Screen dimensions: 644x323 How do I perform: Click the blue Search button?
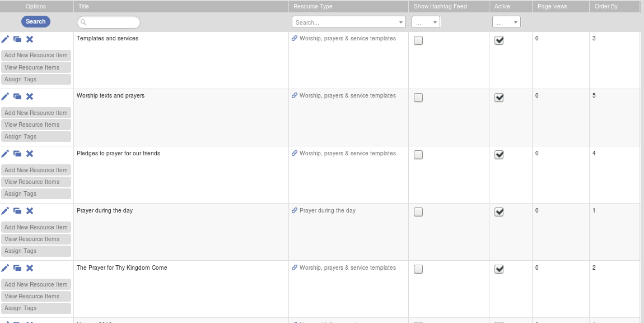point(36,21)
